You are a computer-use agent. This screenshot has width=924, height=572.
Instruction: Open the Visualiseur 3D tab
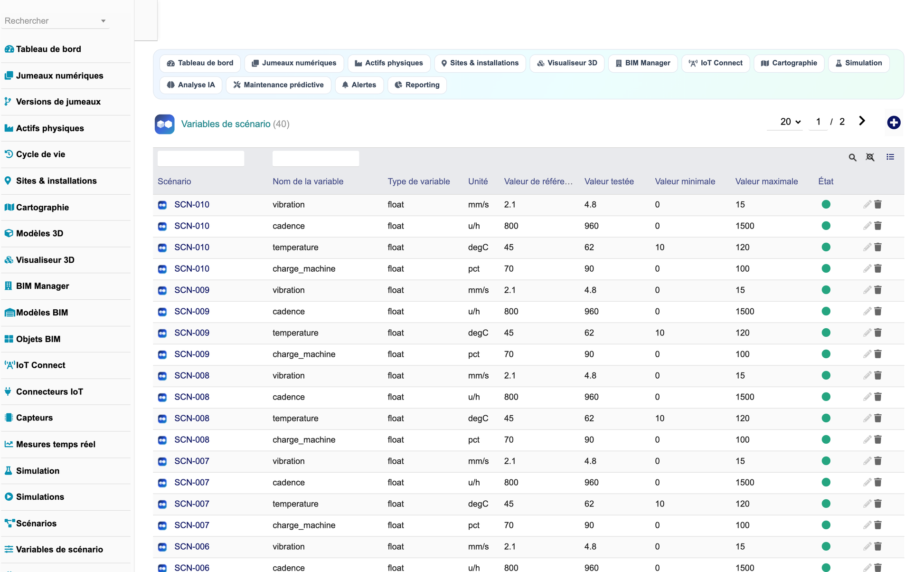pos(567,63)
